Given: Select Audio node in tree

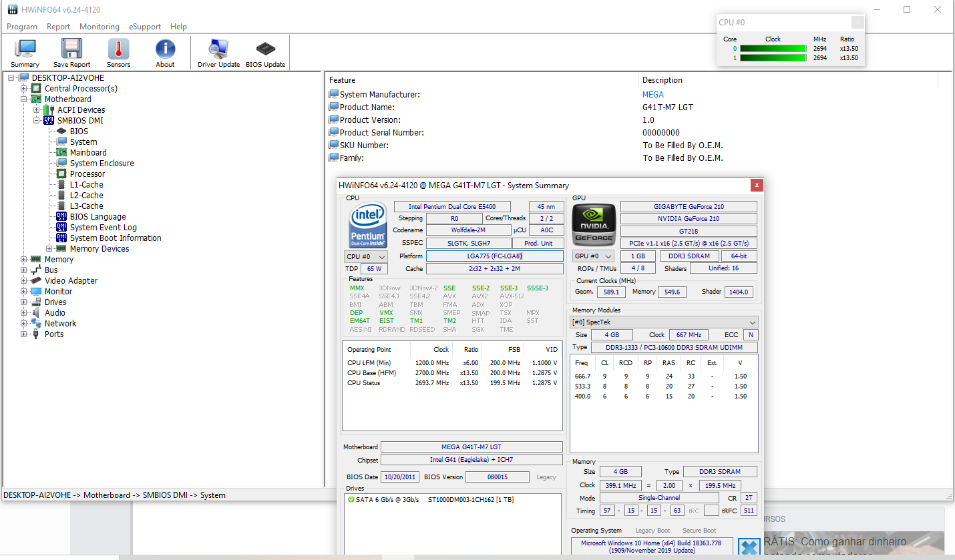Looking at the screenshot, I should pyautogui.click(x=55, y=312).
